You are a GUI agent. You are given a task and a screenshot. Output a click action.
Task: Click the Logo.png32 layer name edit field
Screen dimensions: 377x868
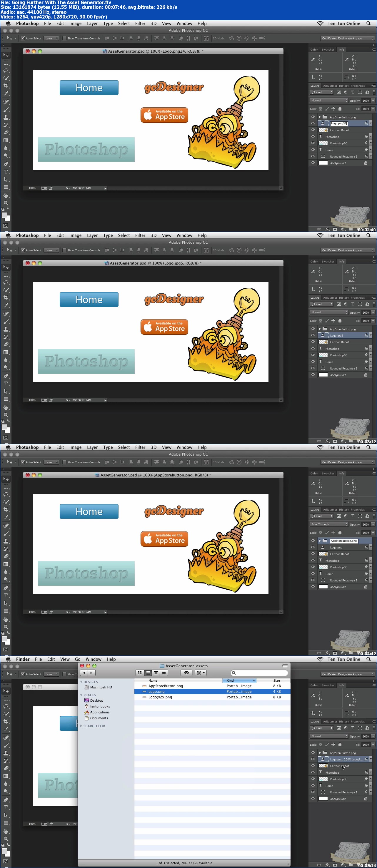(x=339, y=123)
